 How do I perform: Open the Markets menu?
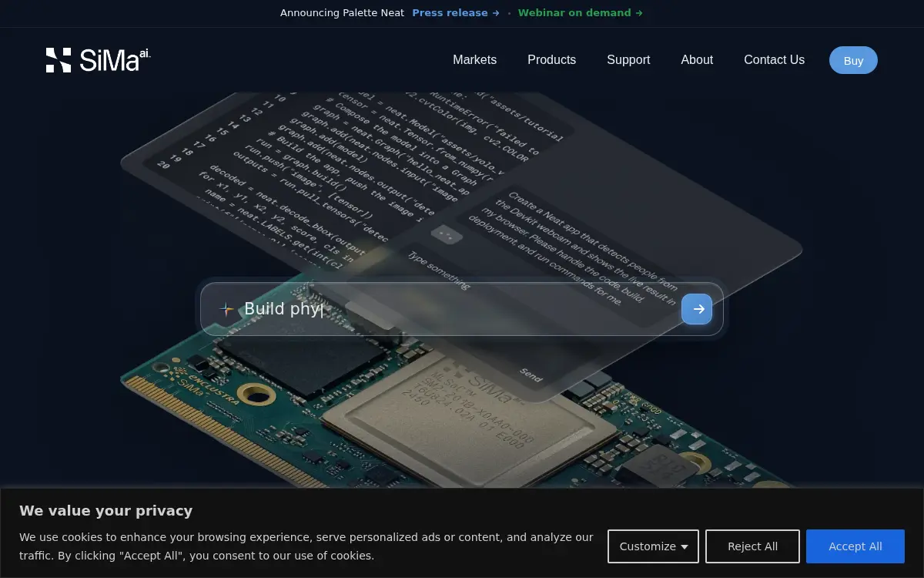[x=474, y=60]
